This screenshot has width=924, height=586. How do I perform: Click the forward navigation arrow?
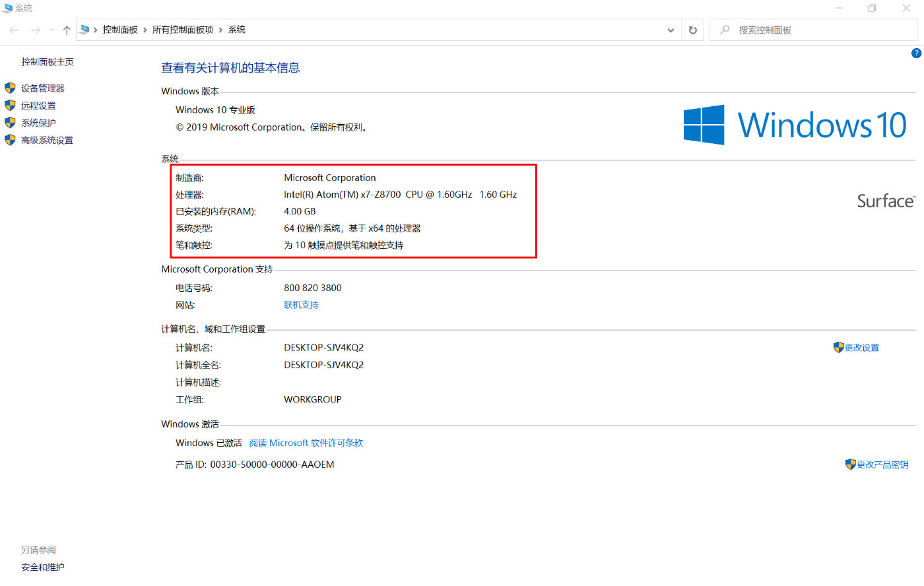click(36, 30)
